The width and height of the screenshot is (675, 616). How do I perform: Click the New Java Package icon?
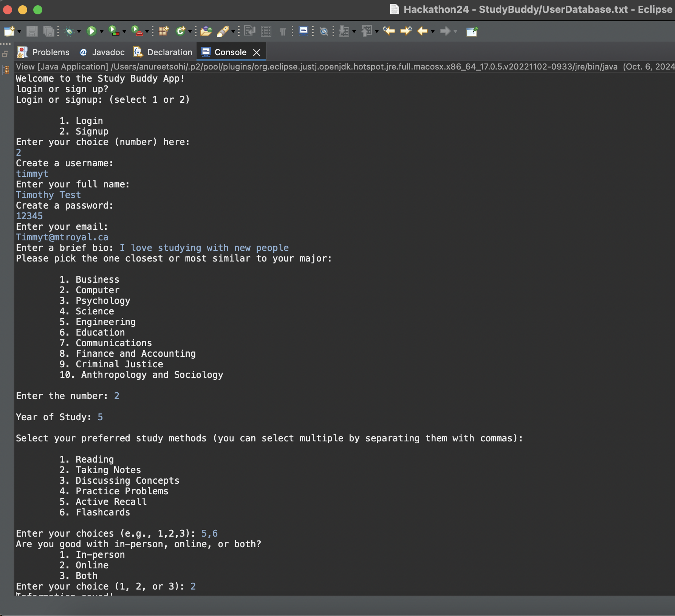coord(163,31)
